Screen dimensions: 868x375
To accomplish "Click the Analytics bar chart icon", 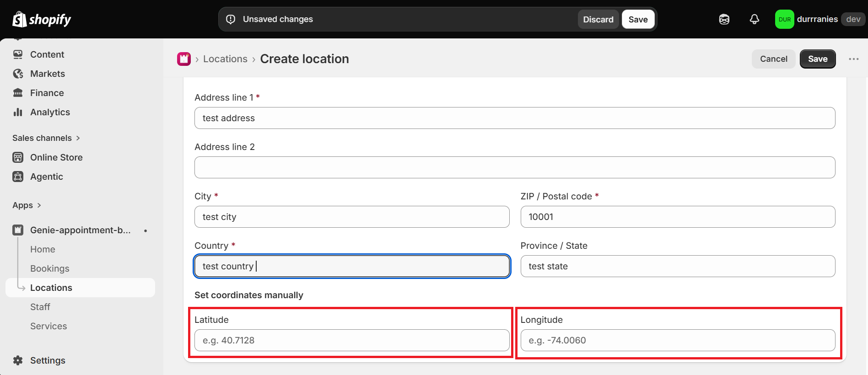I will 18,112.
